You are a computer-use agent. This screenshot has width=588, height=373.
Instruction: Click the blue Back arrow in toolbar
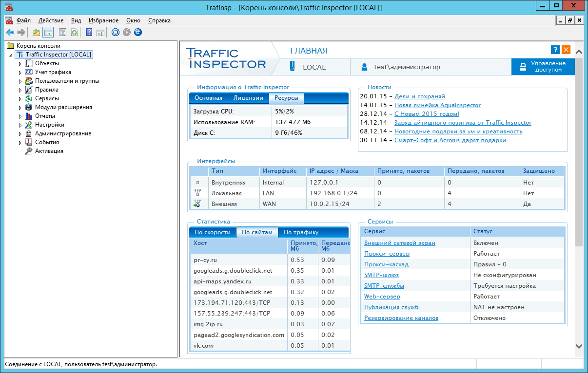pos(10,33)
